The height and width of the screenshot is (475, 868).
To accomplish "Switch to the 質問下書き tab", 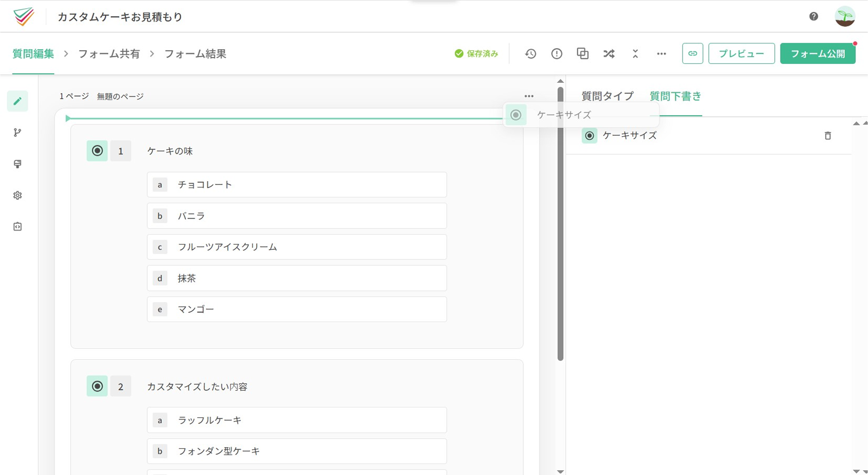I will [x=675, y=96].
